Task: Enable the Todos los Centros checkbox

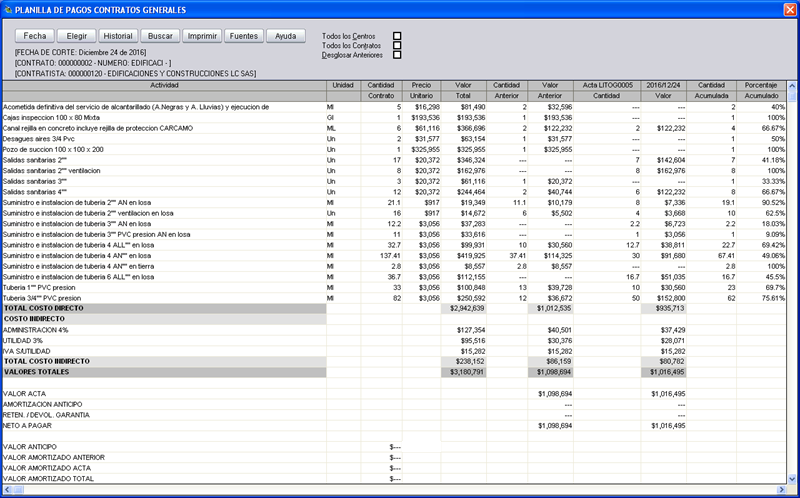Action: click(x=397, y=36)
